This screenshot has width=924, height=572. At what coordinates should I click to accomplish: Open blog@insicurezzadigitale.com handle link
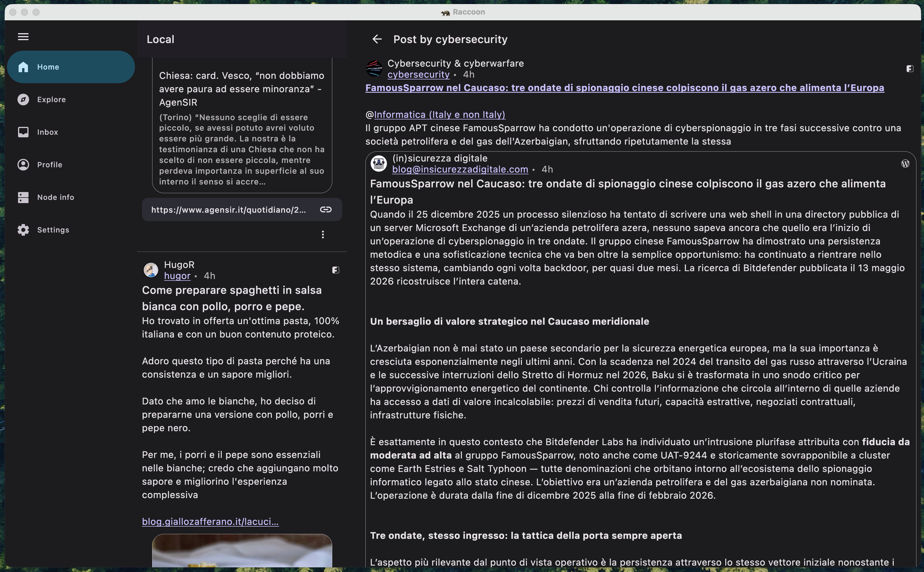460,169
